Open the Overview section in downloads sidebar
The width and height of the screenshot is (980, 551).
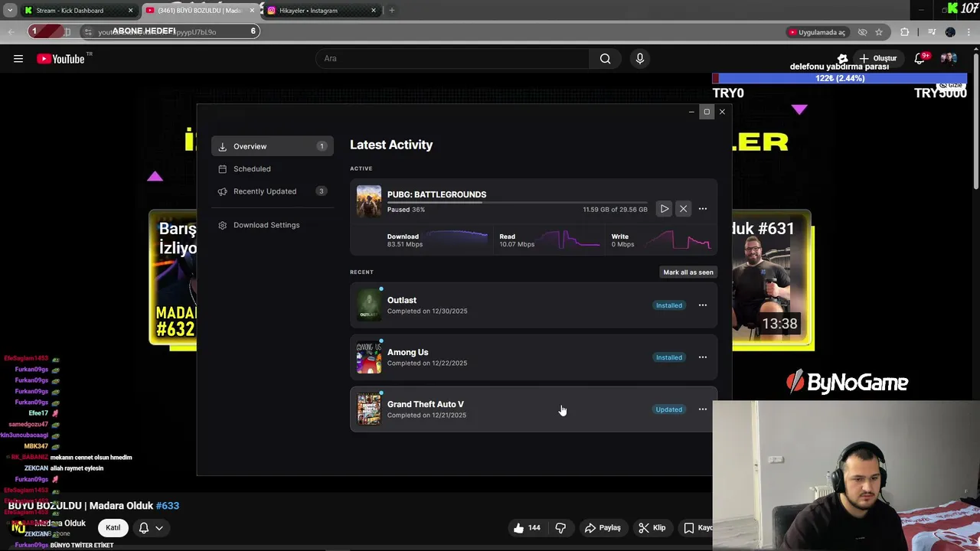pos(272,146)
